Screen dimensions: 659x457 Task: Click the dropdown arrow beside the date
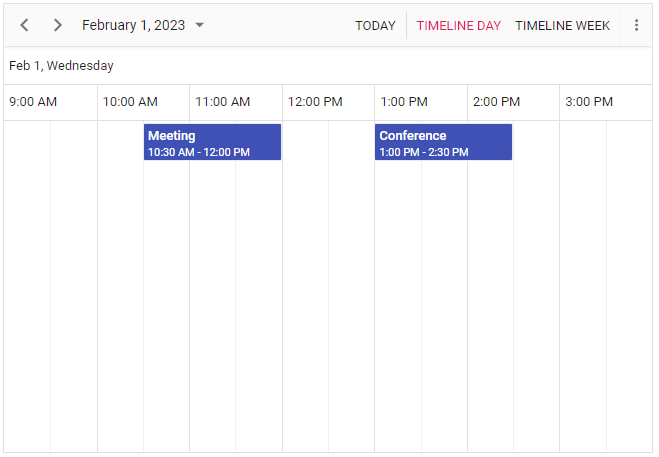click(200, 25)
